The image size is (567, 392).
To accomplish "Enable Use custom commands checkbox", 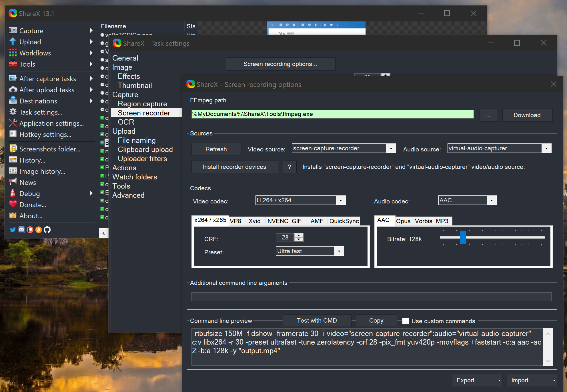I will (406, 321).
